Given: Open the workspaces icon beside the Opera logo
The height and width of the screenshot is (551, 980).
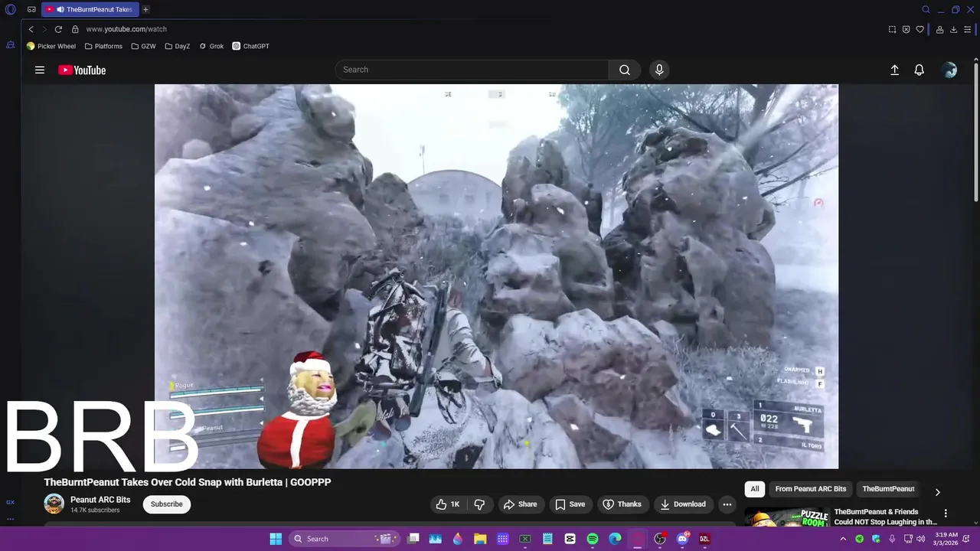Looking at the screenshot, I should (31, 10).
